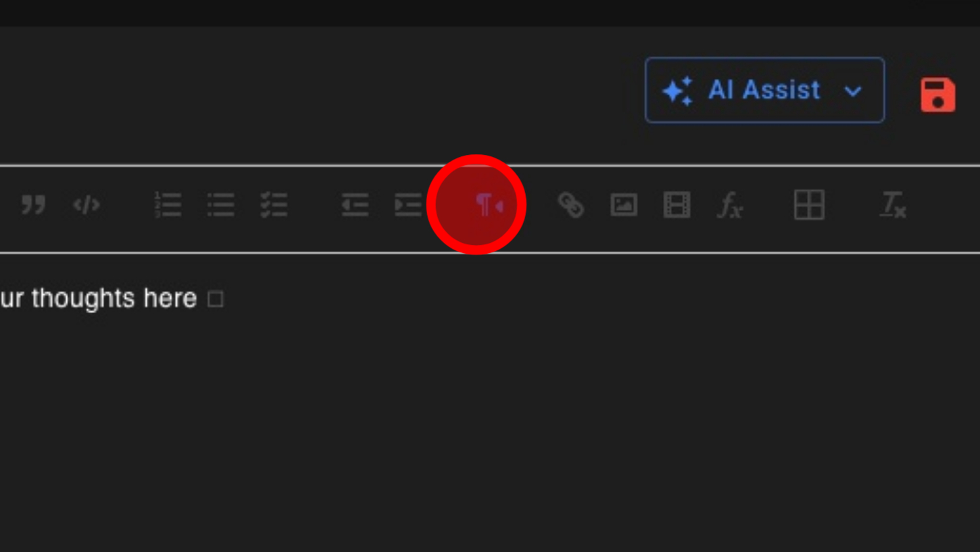Toggle right-to-left text direction

point(489,204)
